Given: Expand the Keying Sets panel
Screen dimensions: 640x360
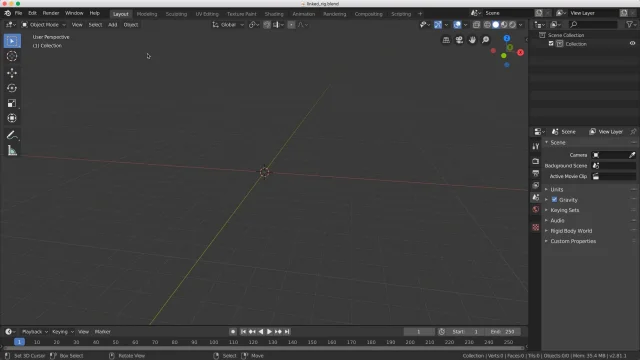Looking at the screenshot, I should coord(564,210).
